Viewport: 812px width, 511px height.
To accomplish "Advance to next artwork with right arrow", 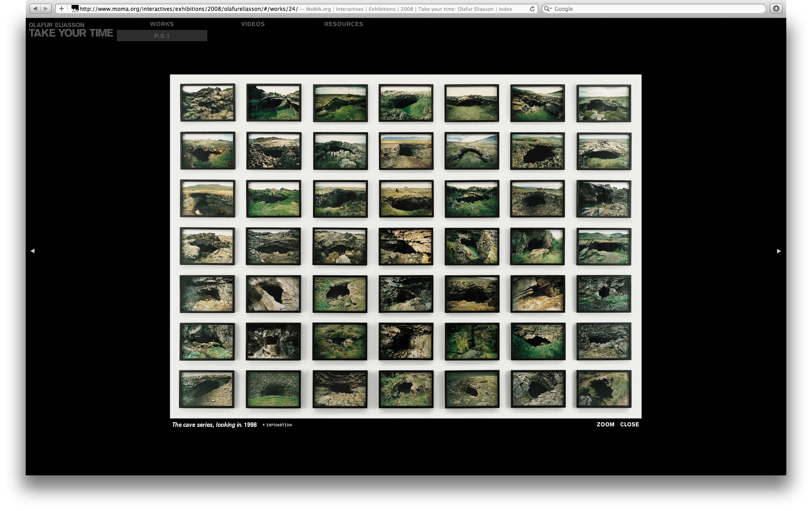I will (x=779, y=251).
